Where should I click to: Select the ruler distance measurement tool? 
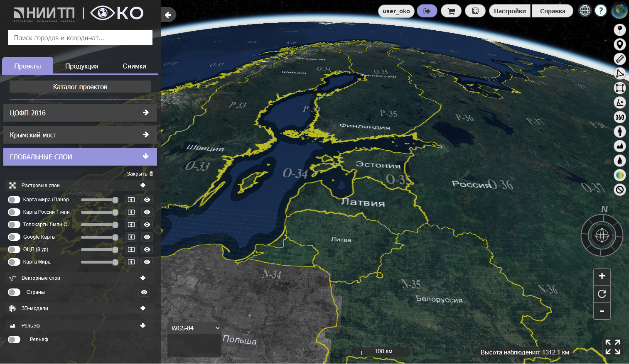(619, 59)
